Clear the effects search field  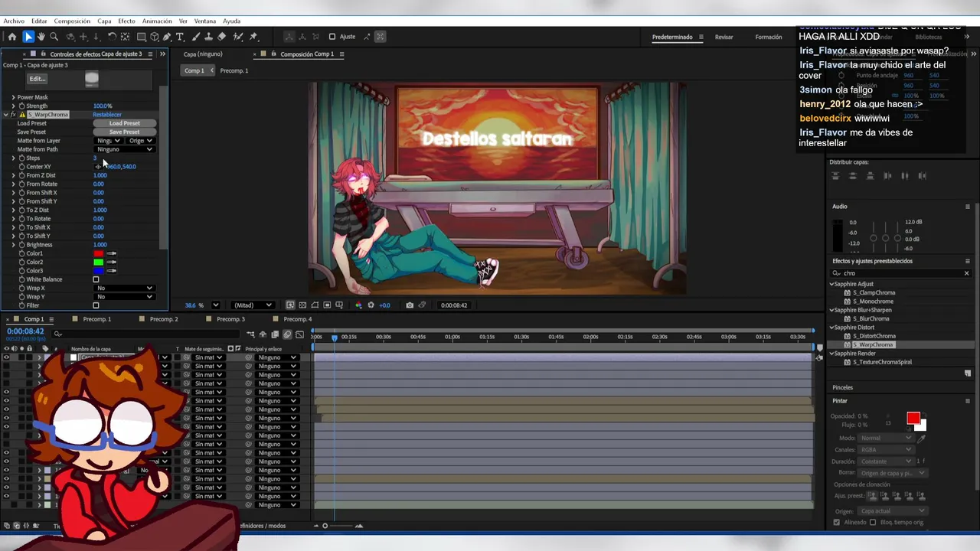[x=966, y=273]
